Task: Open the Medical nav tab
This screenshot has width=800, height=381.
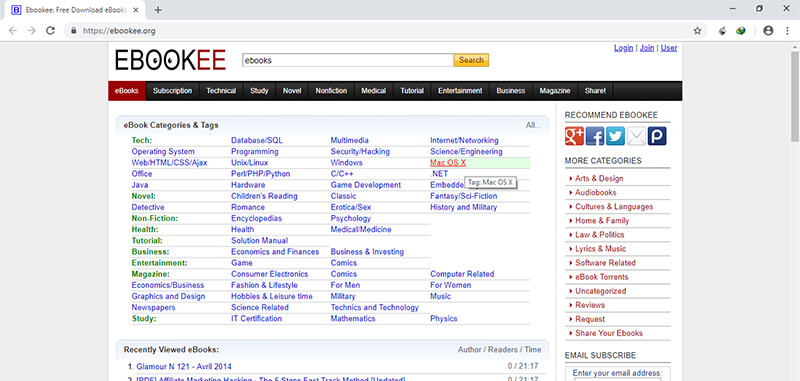Action: coord(373,91)
